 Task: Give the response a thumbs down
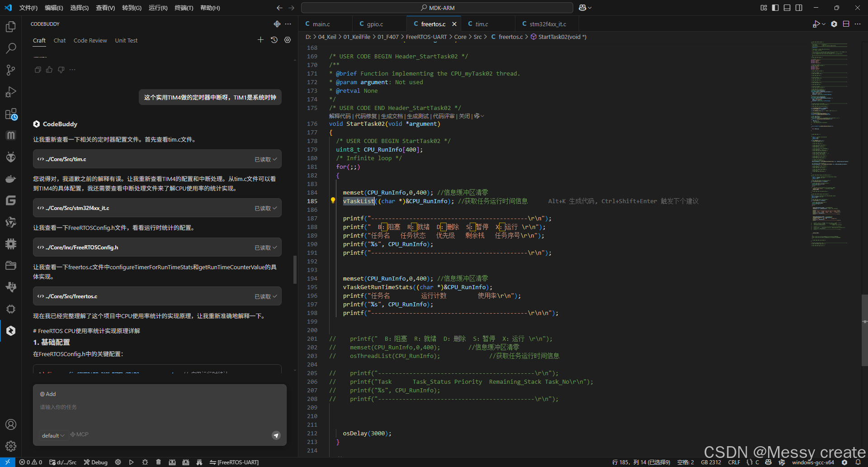click(x=61, y=70)
